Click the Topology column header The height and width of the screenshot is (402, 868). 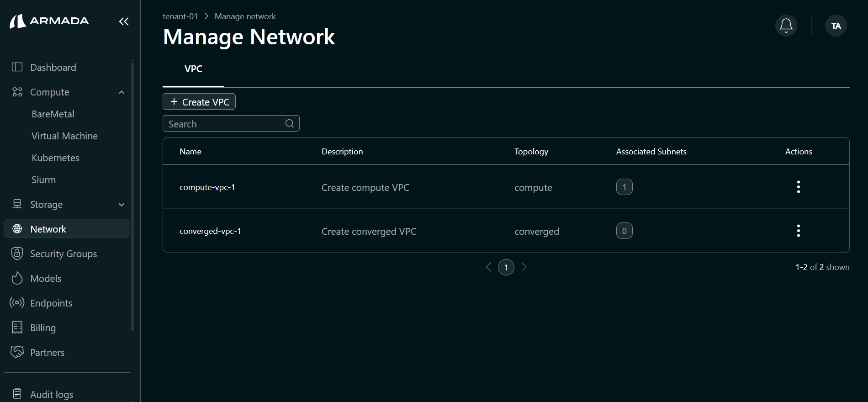pos(531,152)
